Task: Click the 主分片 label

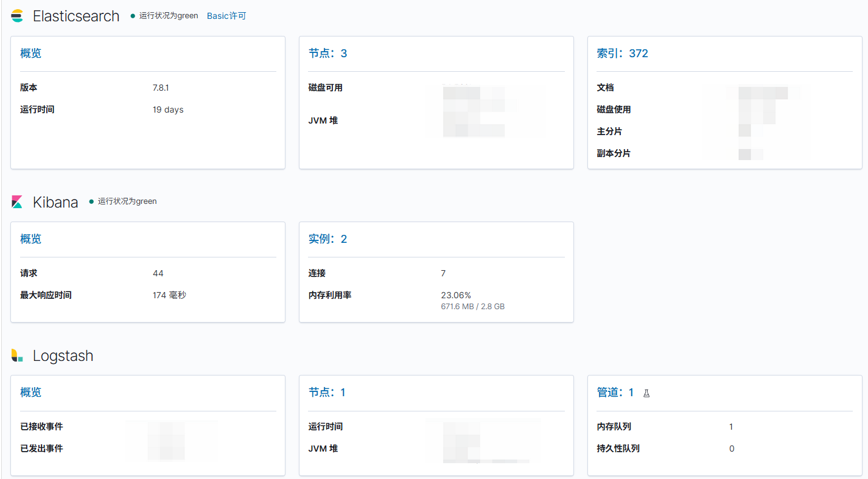Action: (x=609, y=131)
